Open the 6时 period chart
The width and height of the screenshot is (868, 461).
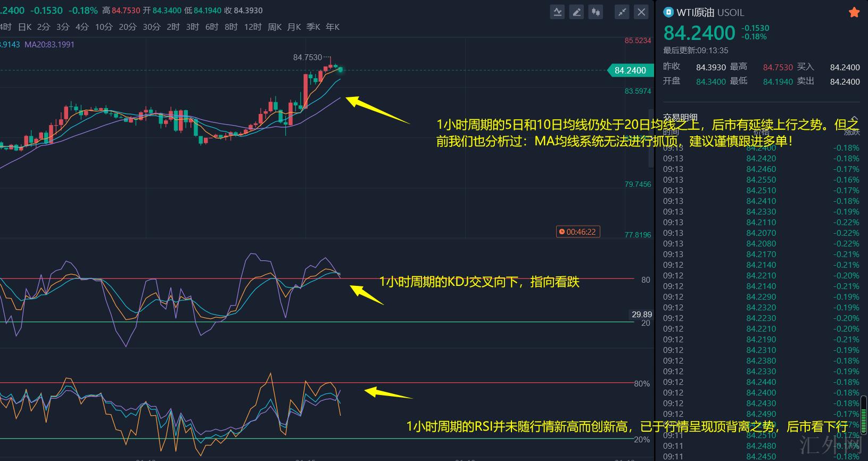[212, 27]
